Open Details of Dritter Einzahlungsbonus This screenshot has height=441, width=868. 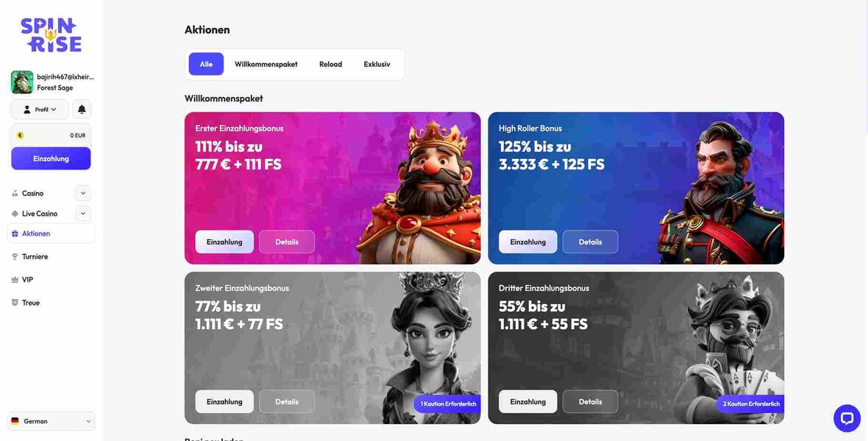[590, 402]
